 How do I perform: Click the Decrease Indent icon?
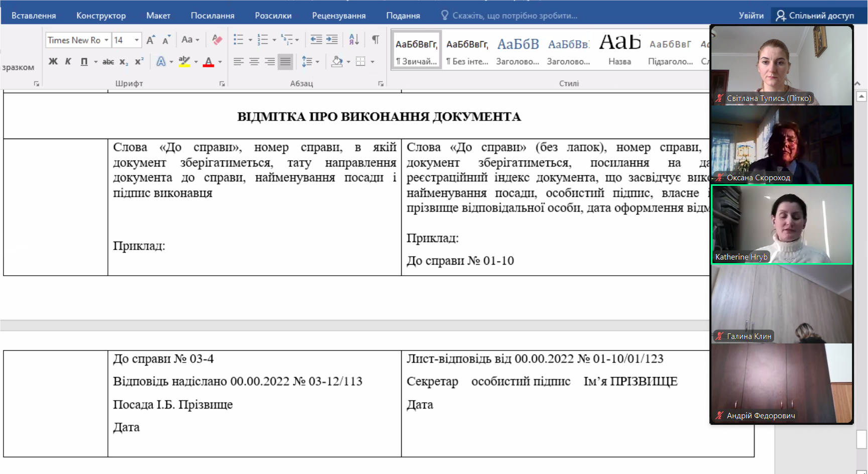316,40
